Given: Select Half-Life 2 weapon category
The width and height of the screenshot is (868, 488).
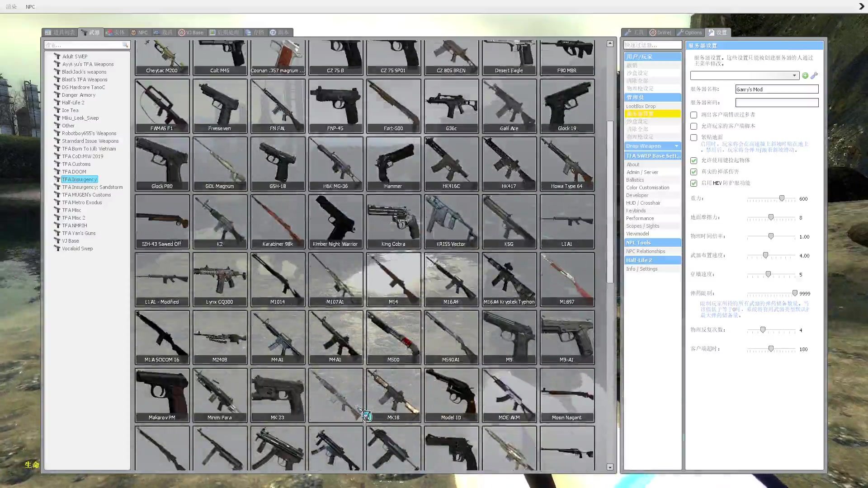Looking at the screenshot, I should pyautogui.click(x=73, y=103).
